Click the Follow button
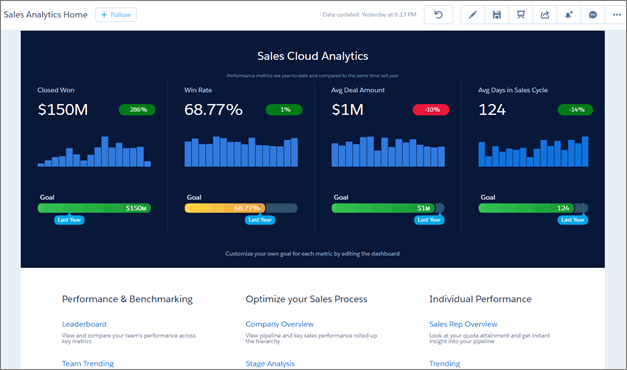 (116, 15)
